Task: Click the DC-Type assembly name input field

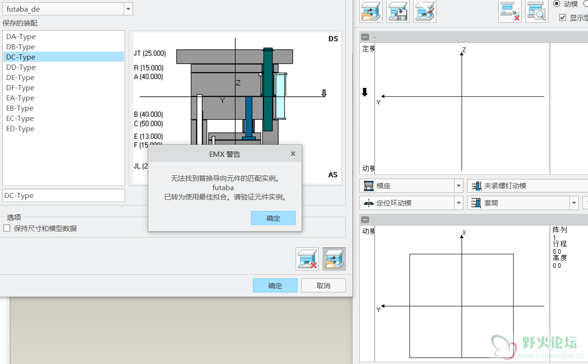Action: 64,196
